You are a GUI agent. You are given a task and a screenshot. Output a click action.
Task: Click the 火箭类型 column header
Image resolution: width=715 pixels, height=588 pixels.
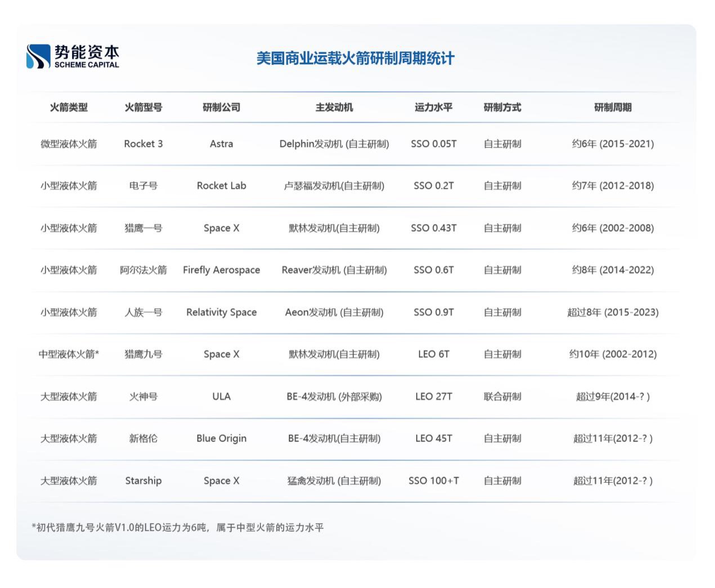69,107
